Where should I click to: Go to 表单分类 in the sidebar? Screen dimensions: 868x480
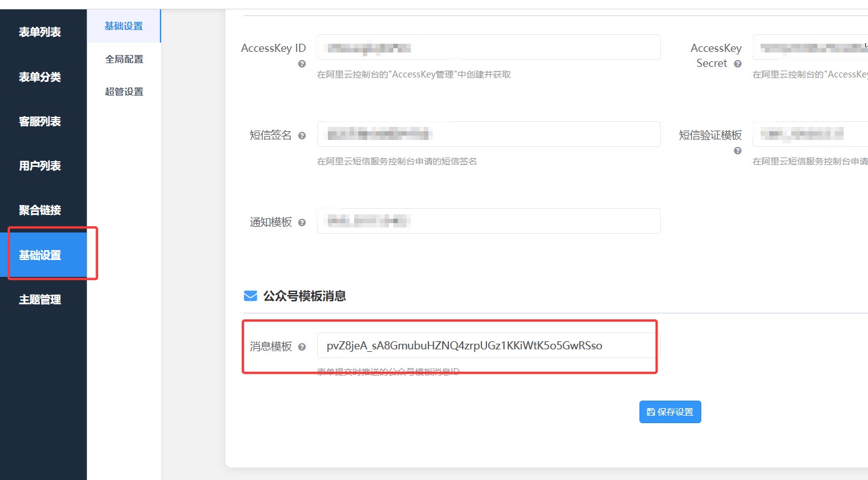[x=40, y=77]
